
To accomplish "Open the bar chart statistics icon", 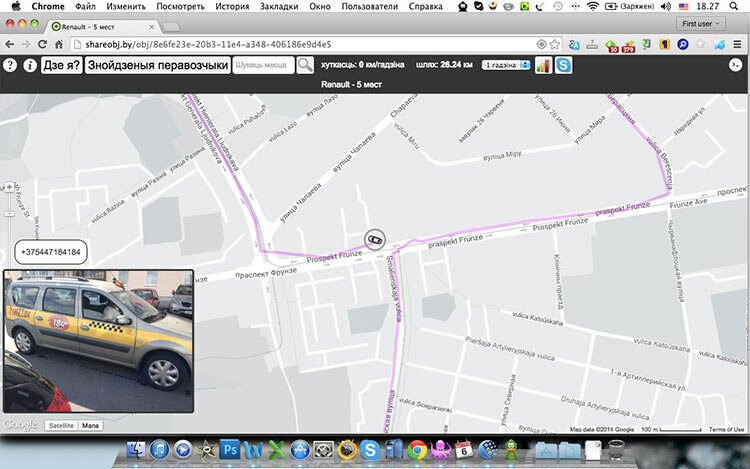I will [x=543, y=65].
